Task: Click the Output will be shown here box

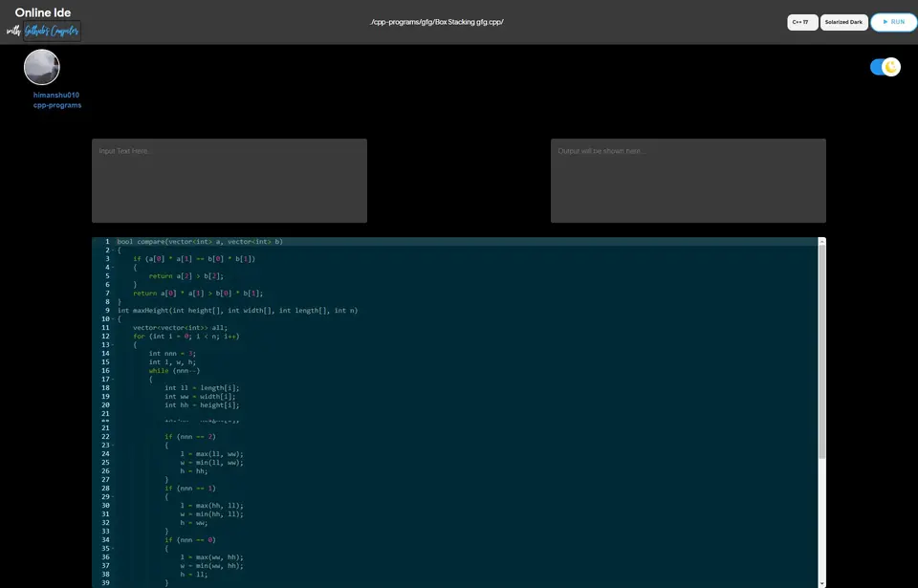Action: pos(688,181)
